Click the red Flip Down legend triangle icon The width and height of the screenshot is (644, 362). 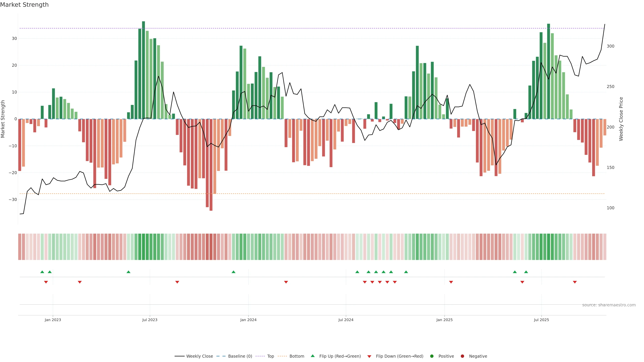pos(369,356)
